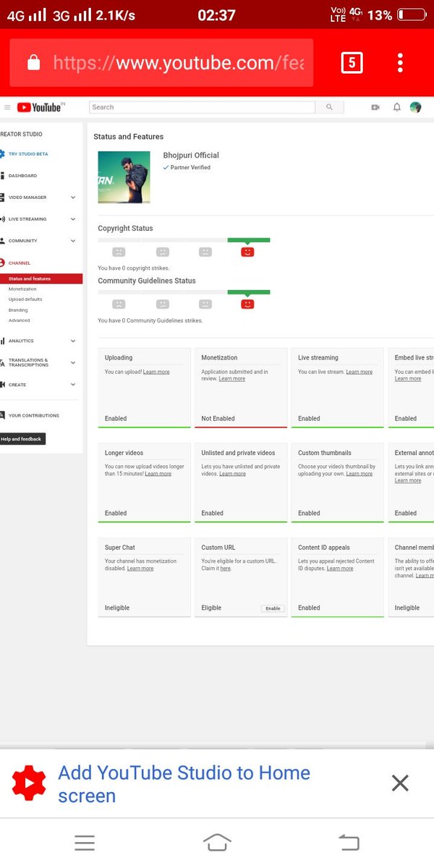Open Advanced channel settings
The height and width of the screenshot is (868, 434).
(20, 320)
